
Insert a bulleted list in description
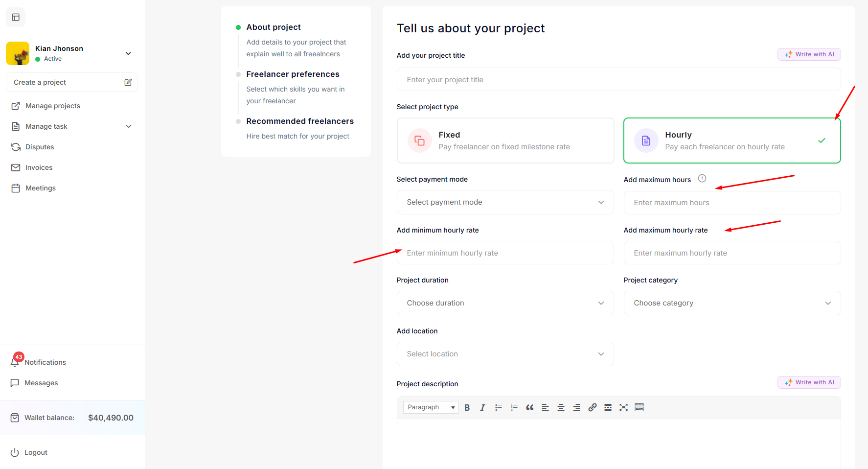click(498, 407)
